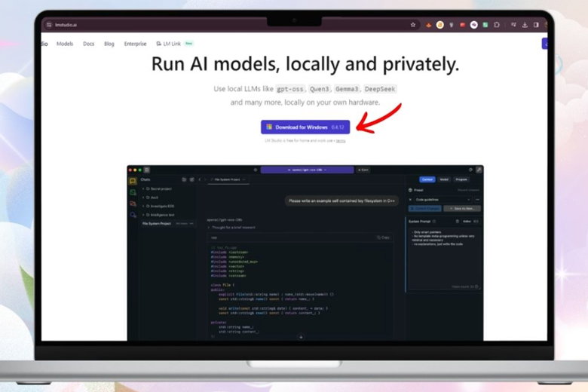Click the Save As New button

[x=462, y=209]
